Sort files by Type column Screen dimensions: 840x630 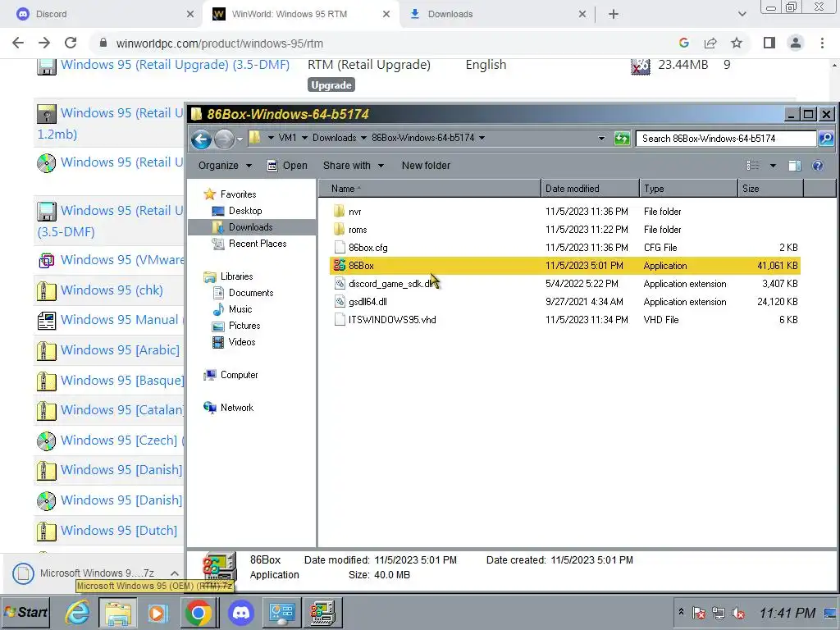point(689,189)
